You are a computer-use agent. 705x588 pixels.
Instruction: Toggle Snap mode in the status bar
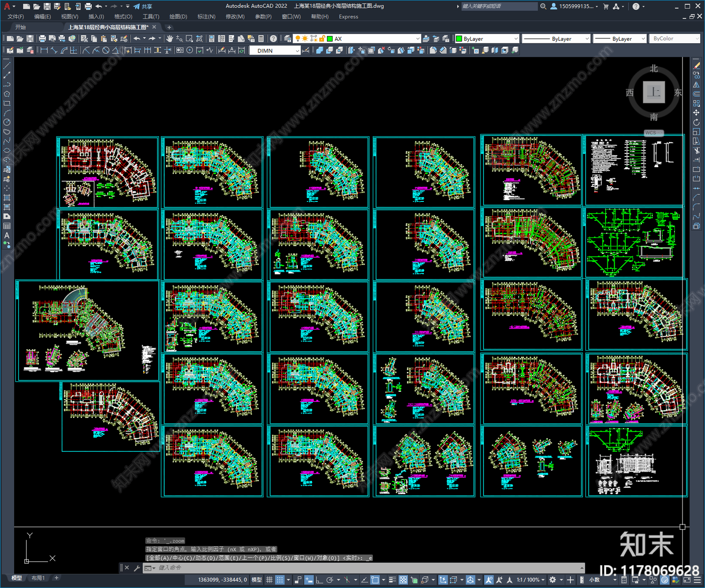(280, 580)
